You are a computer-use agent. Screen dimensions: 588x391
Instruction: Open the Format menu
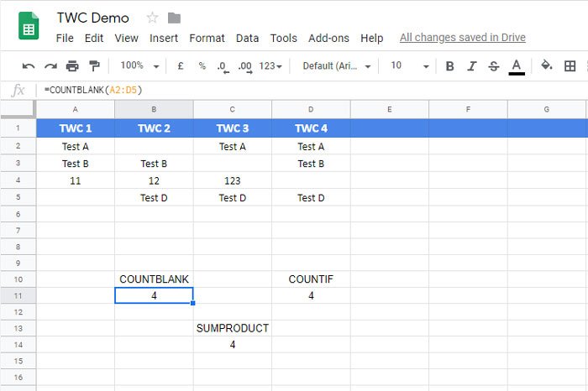click(207, 38)
